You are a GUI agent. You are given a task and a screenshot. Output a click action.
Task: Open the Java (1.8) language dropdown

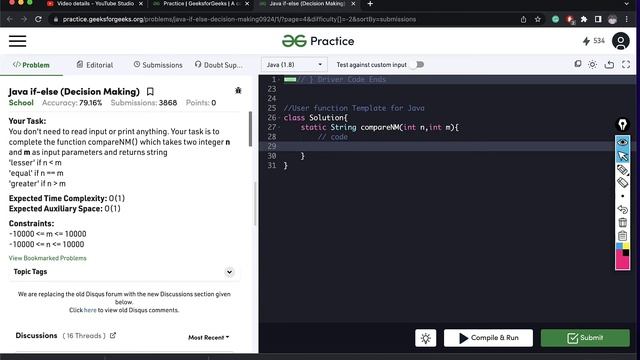click(x=294, y=64)
